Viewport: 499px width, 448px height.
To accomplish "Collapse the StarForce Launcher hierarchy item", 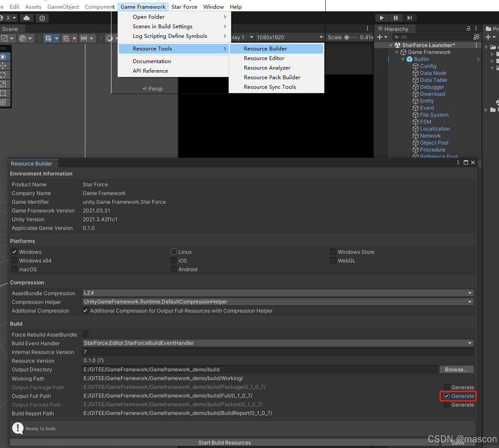I will point(391,45).
